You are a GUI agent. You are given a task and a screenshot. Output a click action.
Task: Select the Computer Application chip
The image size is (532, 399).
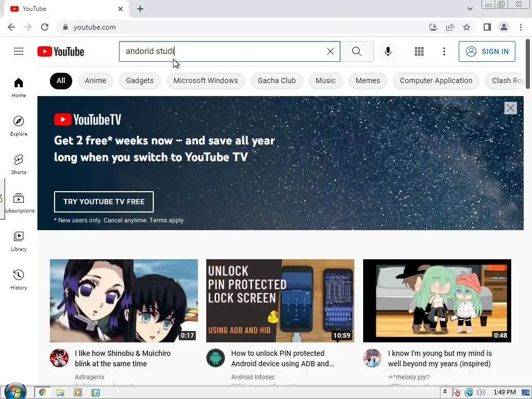coord(436,81)
